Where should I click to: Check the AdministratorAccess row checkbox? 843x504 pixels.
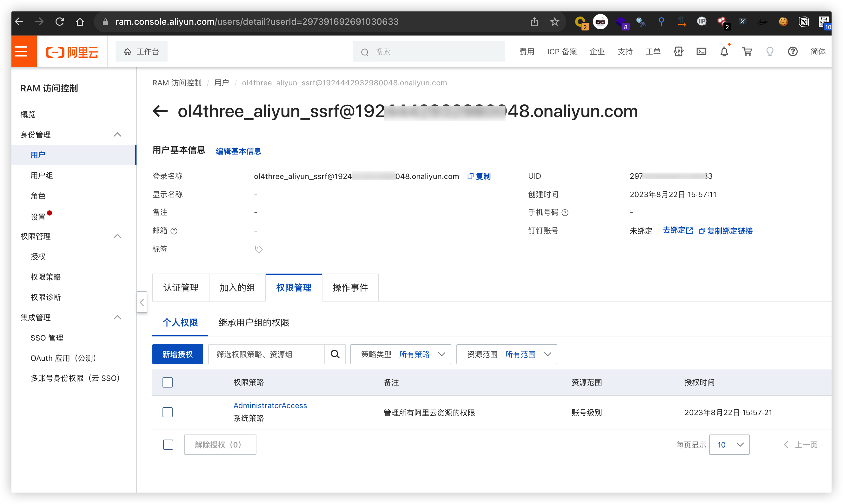168,412
